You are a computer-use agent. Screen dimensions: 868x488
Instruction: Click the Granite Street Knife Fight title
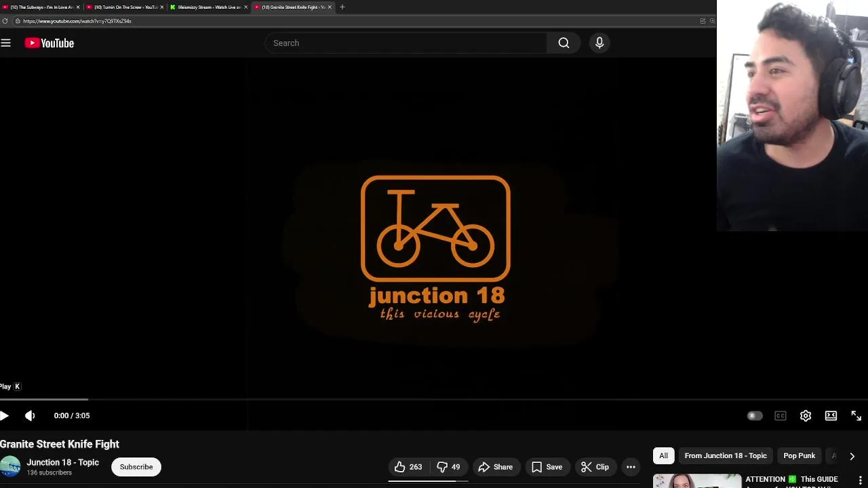click(x=60, y=444)
